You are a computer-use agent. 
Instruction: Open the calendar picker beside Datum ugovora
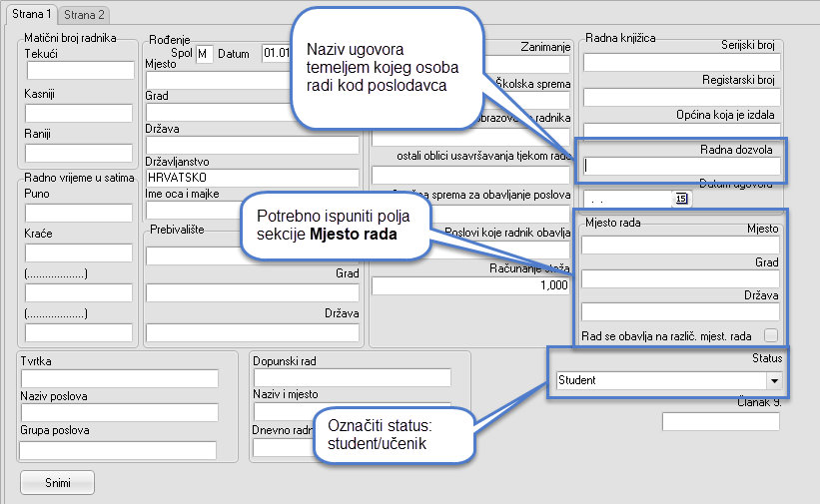[x=681, y=199]
